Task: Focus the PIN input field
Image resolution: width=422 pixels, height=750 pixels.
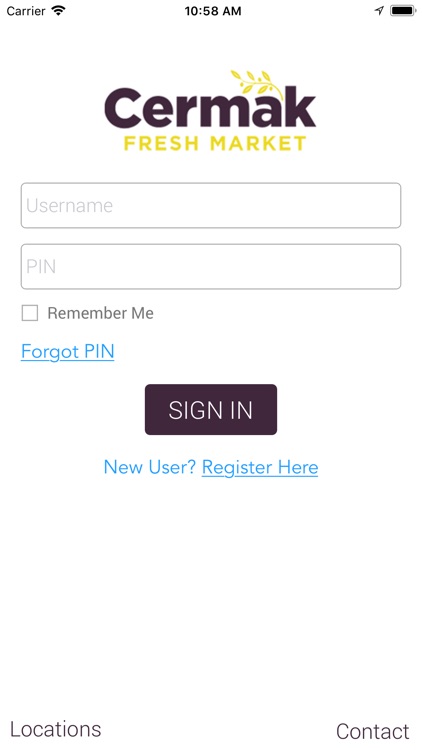Action: coord(211,266)
